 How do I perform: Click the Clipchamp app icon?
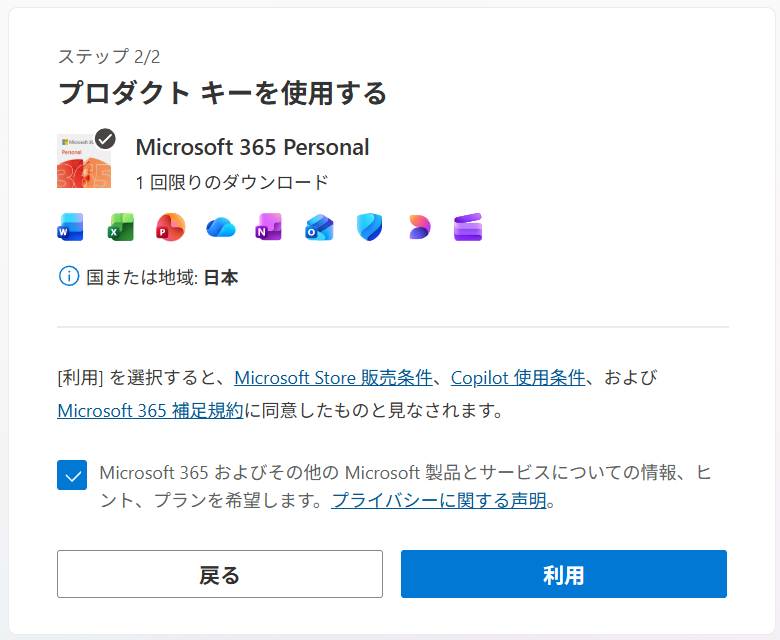pos(468,228)
